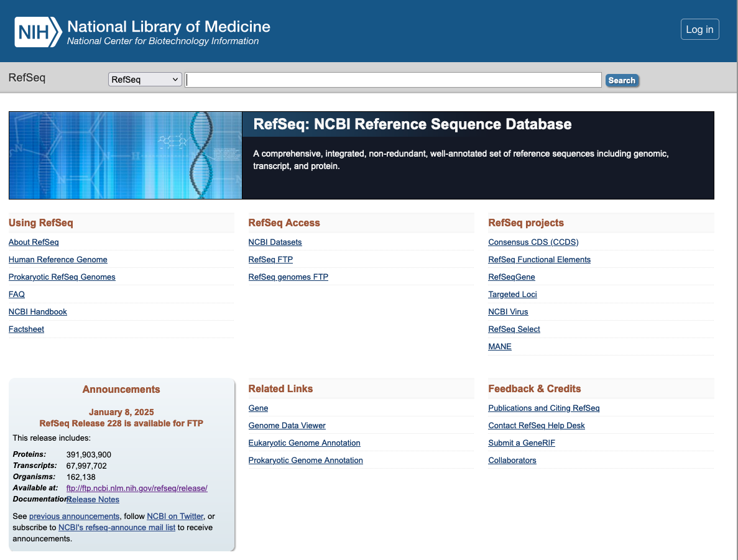Open the Human Reference Genome link
Image resolution: width=738 pixels, height=560 pixels.
click(x=58, y=260)
